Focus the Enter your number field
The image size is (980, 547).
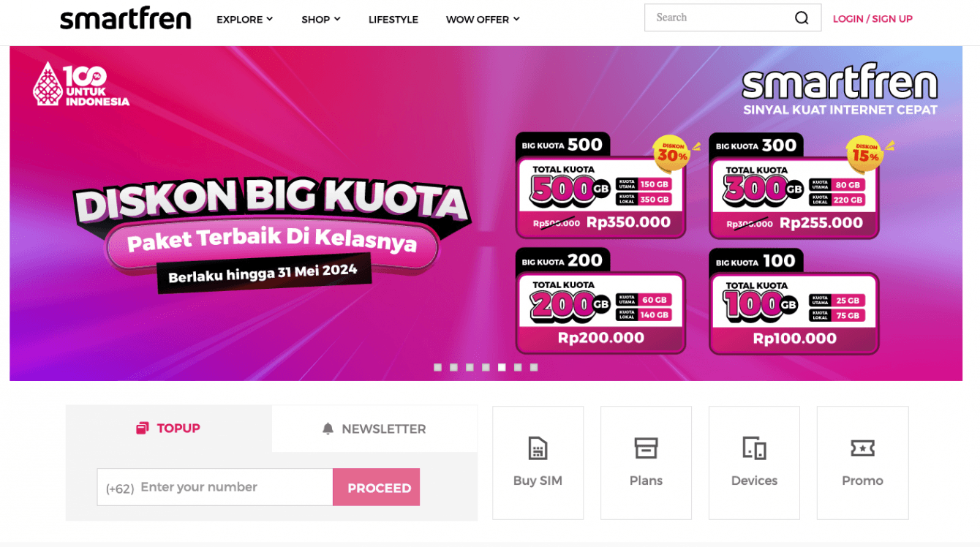[215, 487]
